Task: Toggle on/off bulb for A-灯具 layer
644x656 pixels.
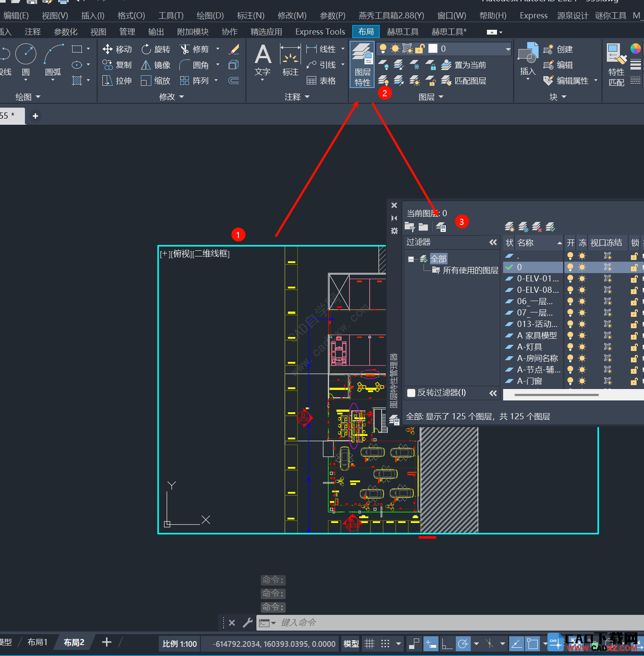Action: (x=570, y=347)
